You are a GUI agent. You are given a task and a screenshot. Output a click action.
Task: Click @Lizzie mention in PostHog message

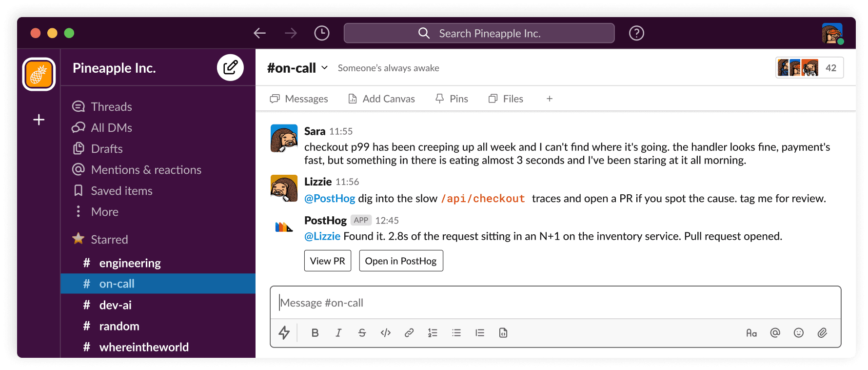[322, 236]
